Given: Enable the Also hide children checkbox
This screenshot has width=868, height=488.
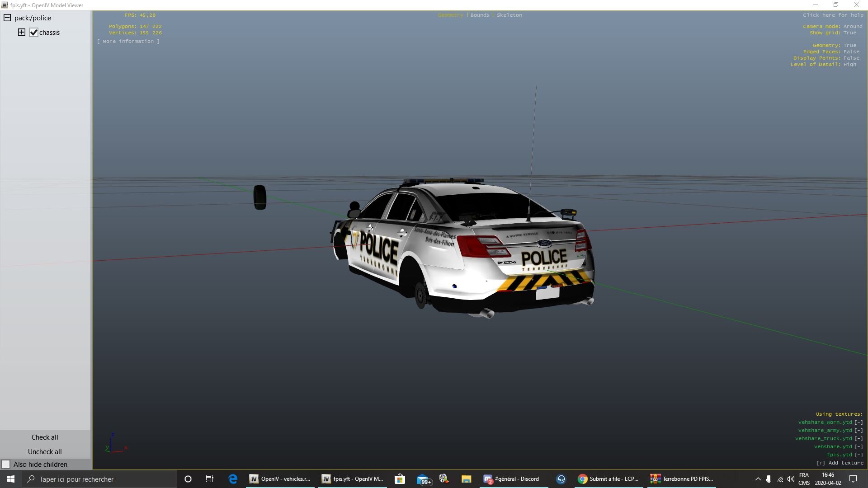Looking at the screenshot, I should coord(6,464).
